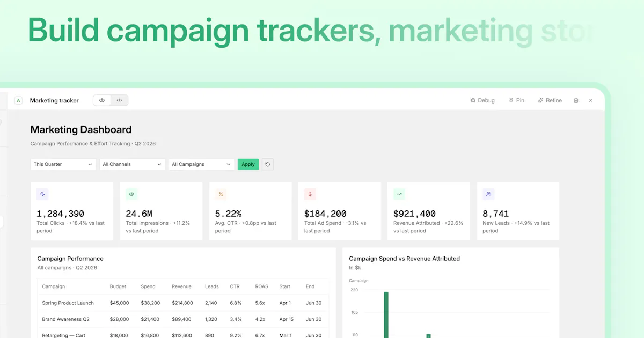Click the green A app badge
Image resolution: width=644 pixels, height=338 pixels.
tap(19, 100)
